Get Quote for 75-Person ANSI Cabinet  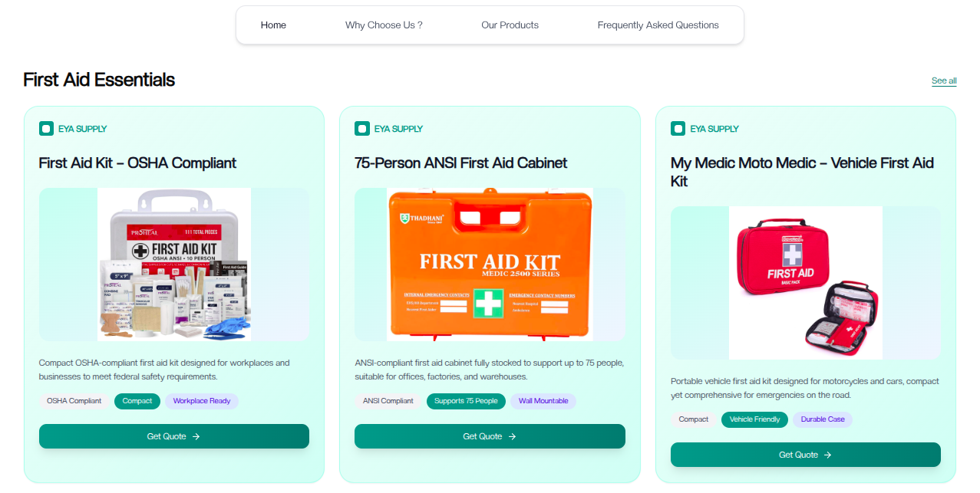point(490,436)
